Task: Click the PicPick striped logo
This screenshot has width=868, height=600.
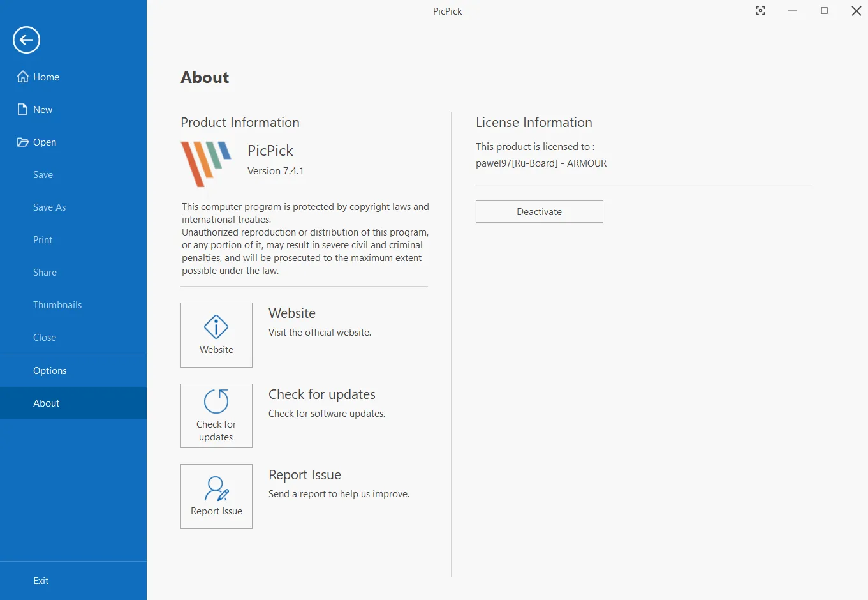Action: coord(206,164)
